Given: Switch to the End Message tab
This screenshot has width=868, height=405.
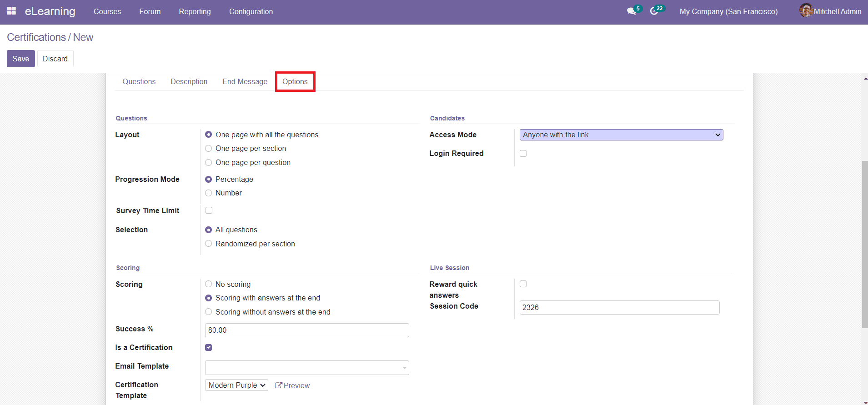Looking at the screenshot, I should pyautogui.click(x=245, y=82).
